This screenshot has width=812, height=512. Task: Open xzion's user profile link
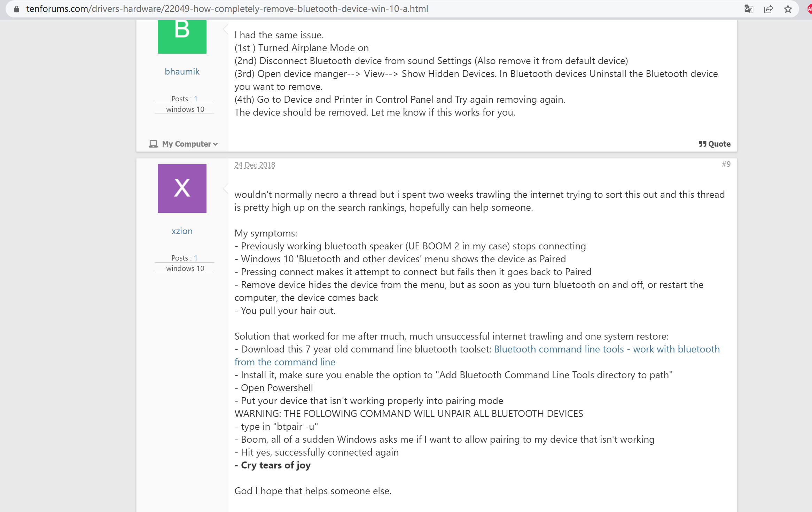(182, 231)
